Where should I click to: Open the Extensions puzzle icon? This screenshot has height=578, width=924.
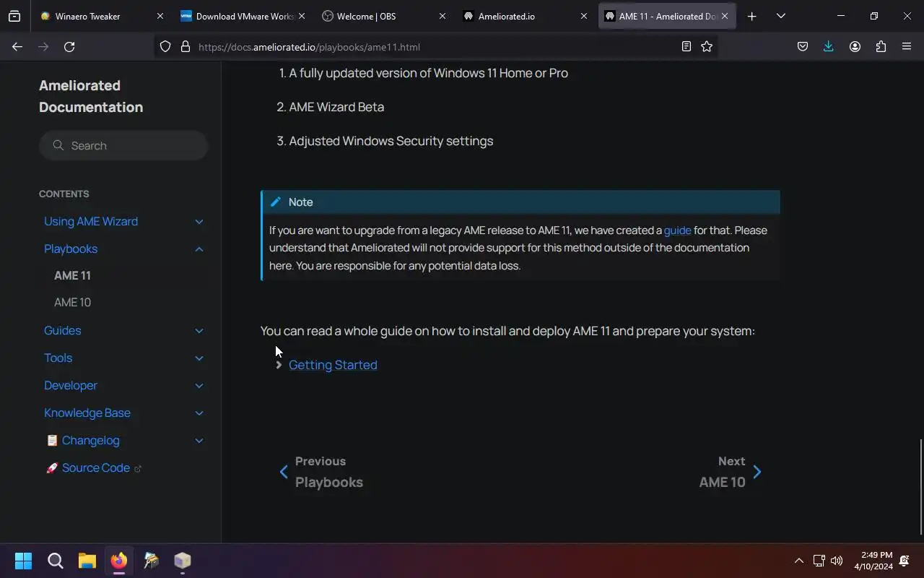(881, 47)
